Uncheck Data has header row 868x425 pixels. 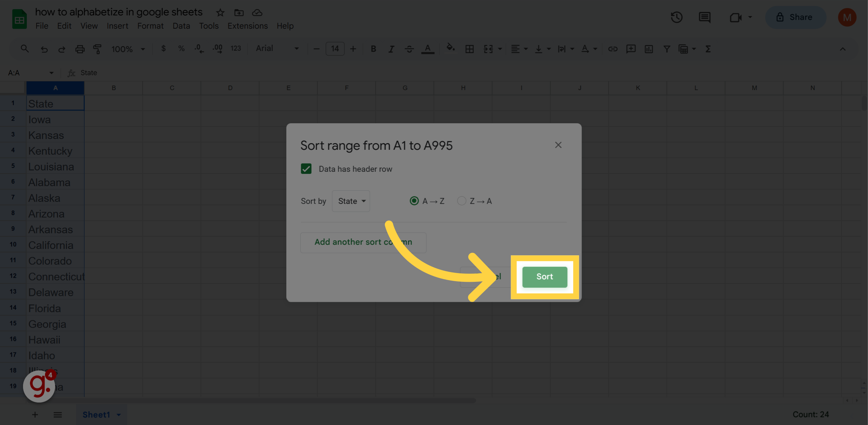tap(306, 169)
